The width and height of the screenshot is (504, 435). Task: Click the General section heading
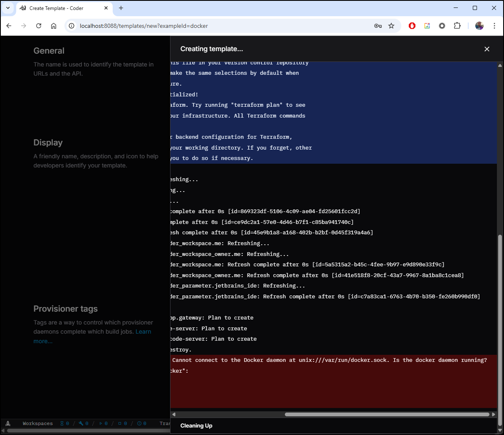pos(49,51)
